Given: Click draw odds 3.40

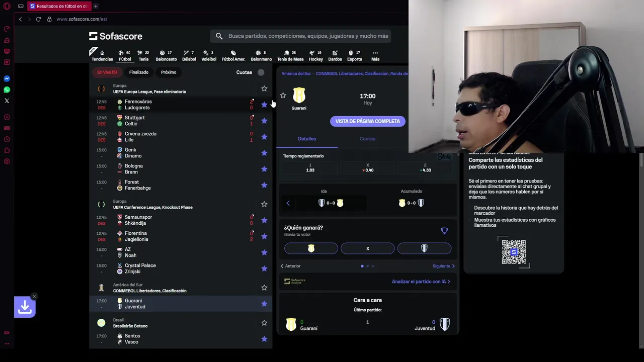Looking at the screenshot, I should (x=368, y=168).
